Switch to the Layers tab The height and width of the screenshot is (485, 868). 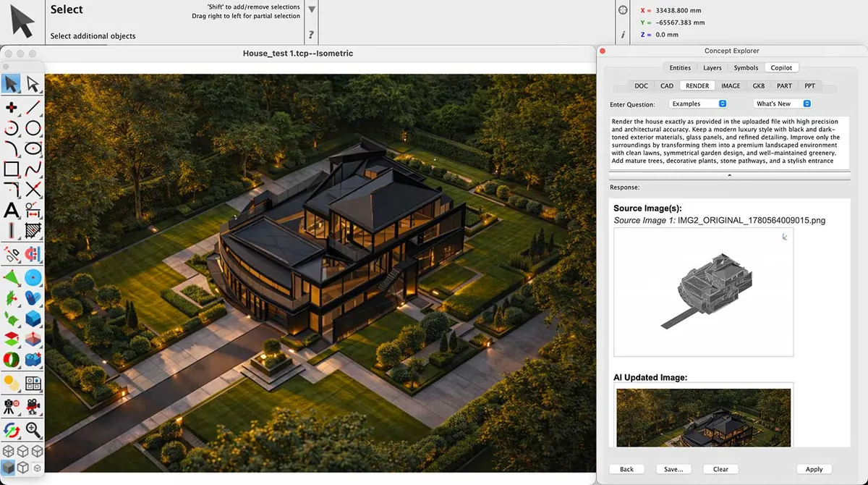(x=712, y=67)
